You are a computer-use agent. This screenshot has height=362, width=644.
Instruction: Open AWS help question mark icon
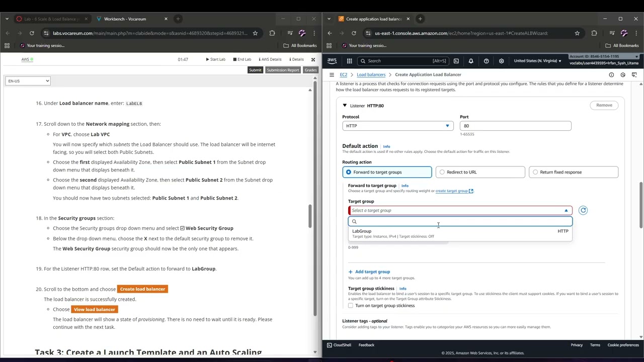tap(486, 61)
